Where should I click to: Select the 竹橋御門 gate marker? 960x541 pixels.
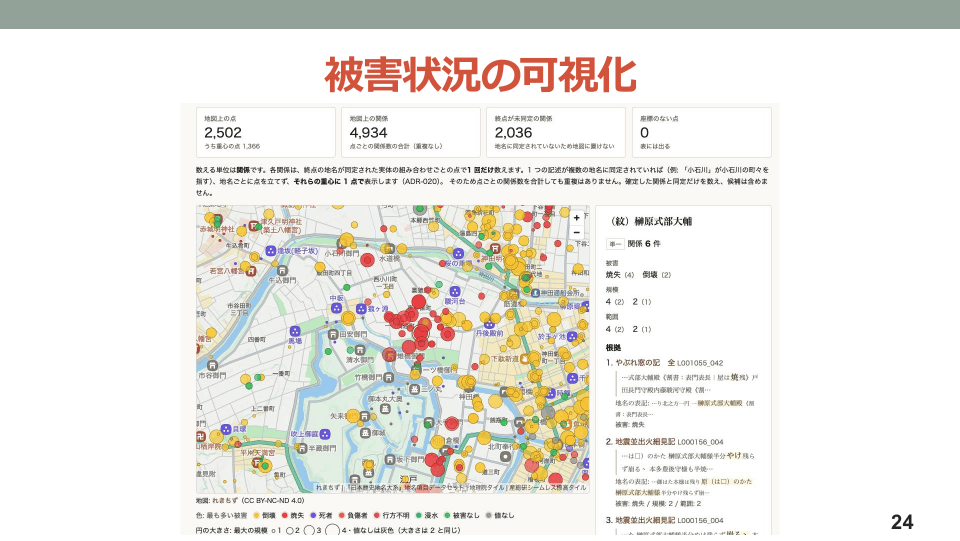pos(389,378)
